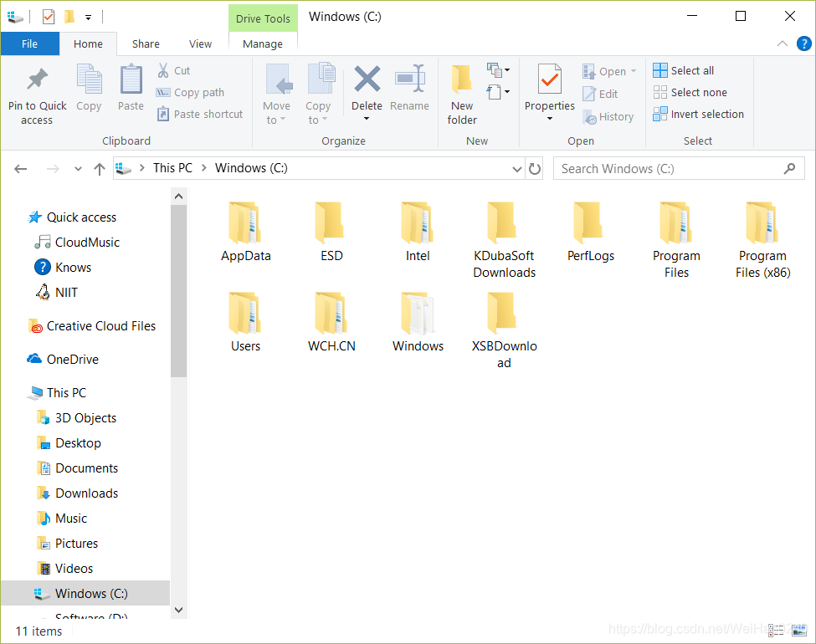Select the Program Files (x86) folder
Screen dimensions: 816x644
click(x=762, y=240)
